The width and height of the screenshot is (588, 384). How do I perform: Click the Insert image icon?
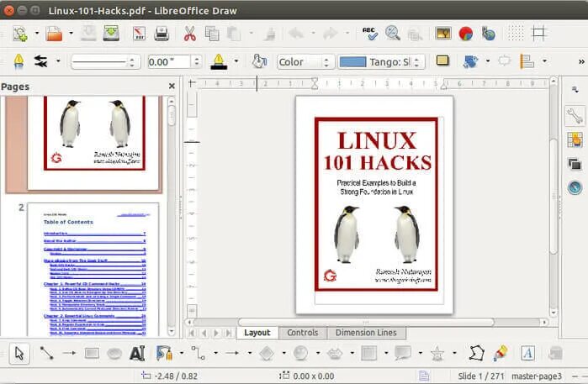[442, 34]
